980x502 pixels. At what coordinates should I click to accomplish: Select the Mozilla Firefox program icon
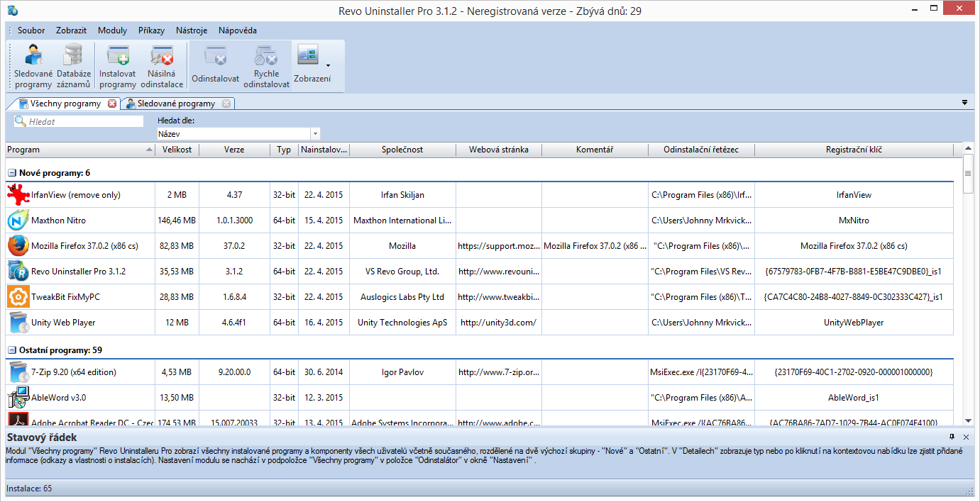click(18, 245)
